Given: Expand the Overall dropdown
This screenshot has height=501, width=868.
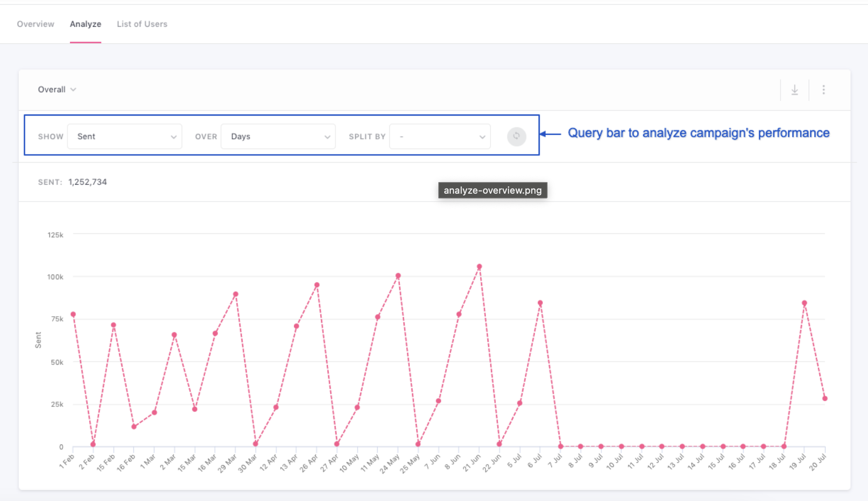Looking at the screenshot, I should point(57,90).
